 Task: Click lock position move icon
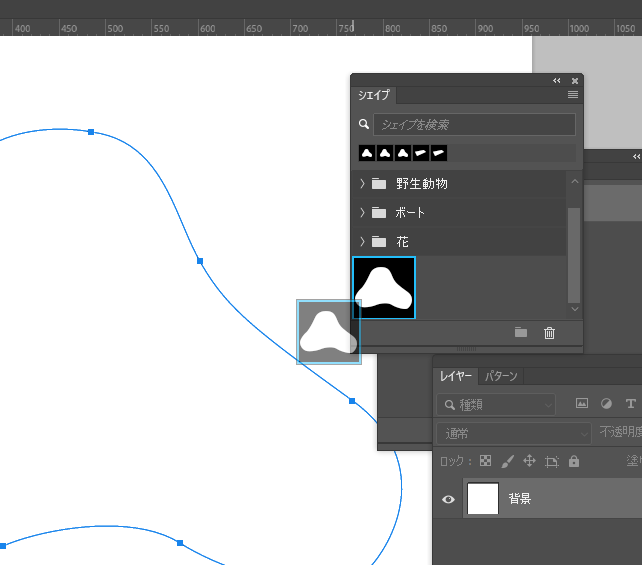point(529,462)
